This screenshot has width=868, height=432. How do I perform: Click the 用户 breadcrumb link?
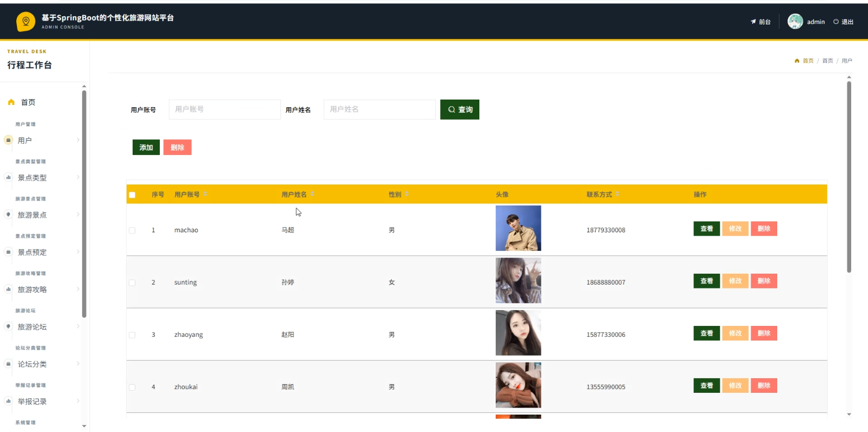click(847, 61)
